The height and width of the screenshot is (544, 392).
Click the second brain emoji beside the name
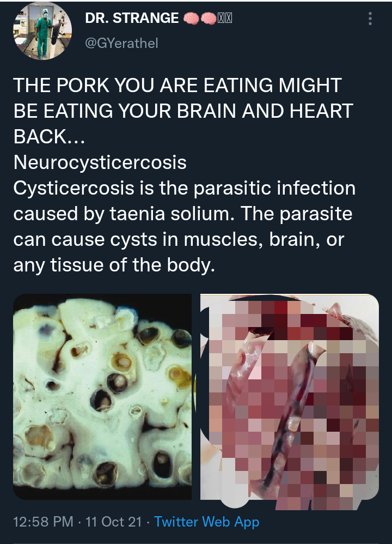(209, 18)
